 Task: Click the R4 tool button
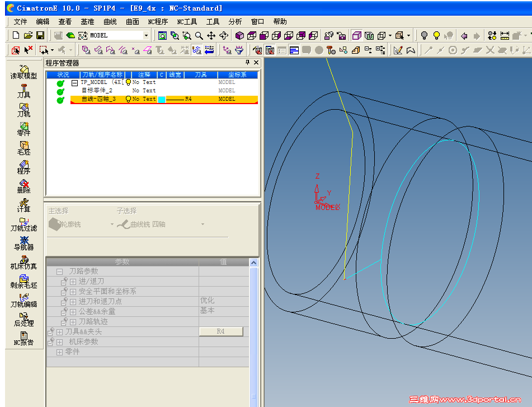[221, 331]
